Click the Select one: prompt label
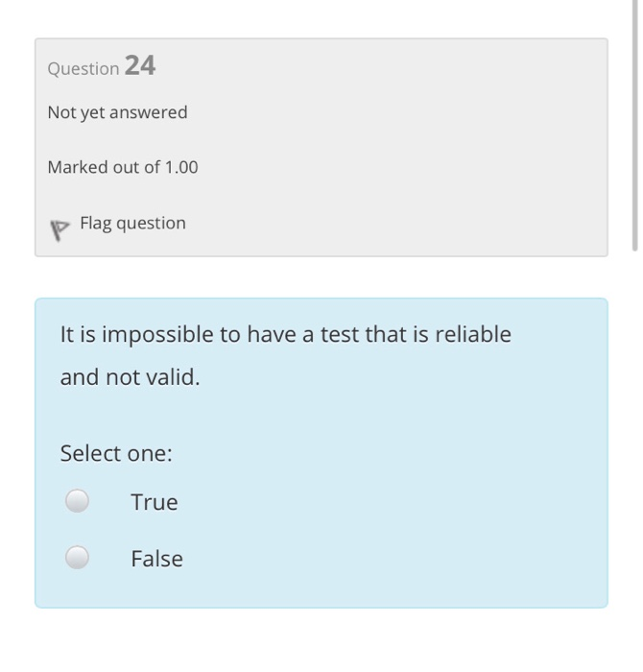643x672 pixels. pyautogui.click(x=116, y=453)
